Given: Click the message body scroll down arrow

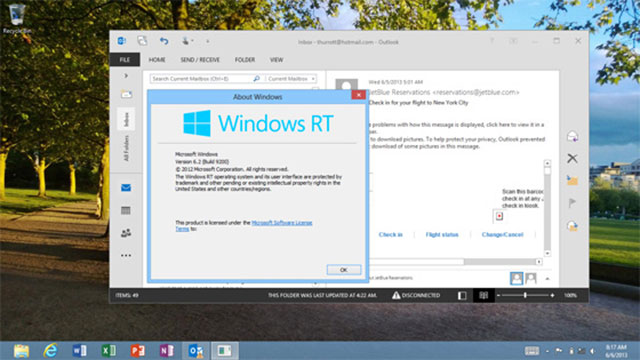Looking at the screenshot, I should (547, 253).
